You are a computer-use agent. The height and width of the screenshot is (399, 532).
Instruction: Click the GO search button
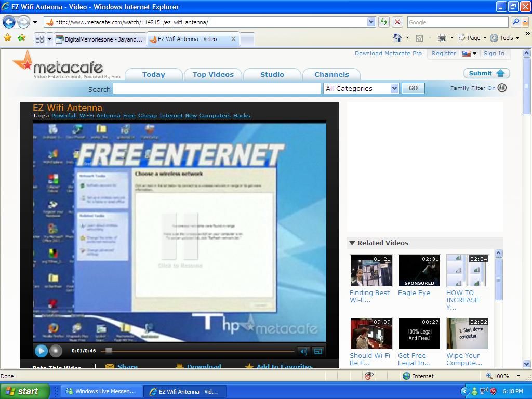tap(413, 88)
